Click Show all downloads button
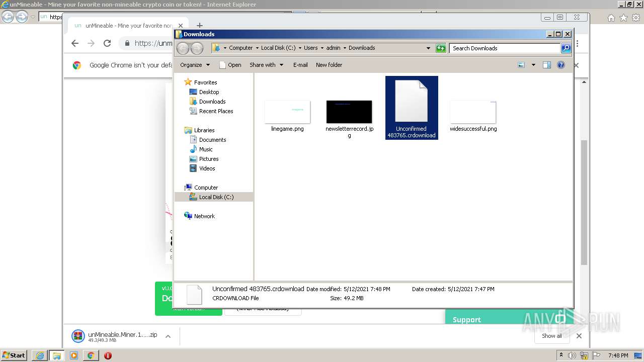This screenshot has width=644, height=362. (x=552, y=336)
